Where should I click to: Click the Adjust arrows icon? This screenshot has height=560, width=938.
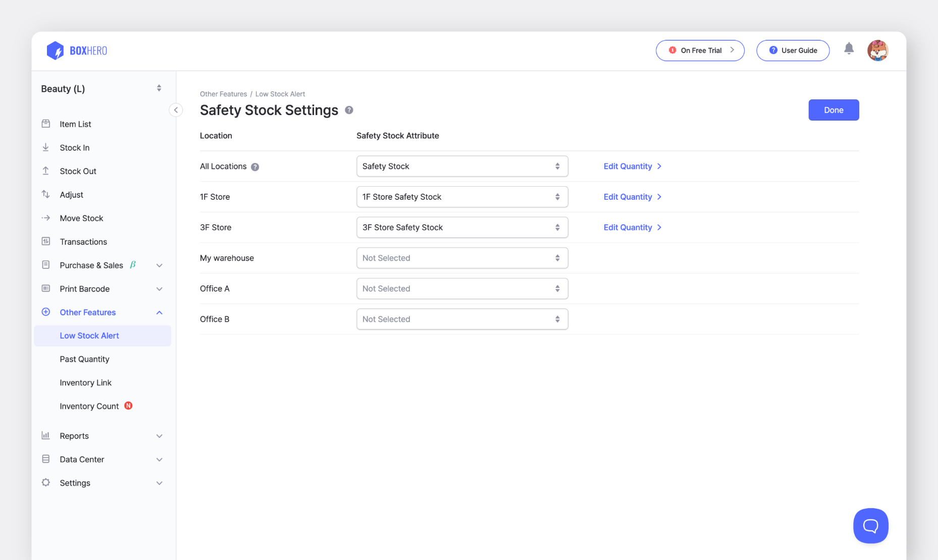click(x=46, y=194)
